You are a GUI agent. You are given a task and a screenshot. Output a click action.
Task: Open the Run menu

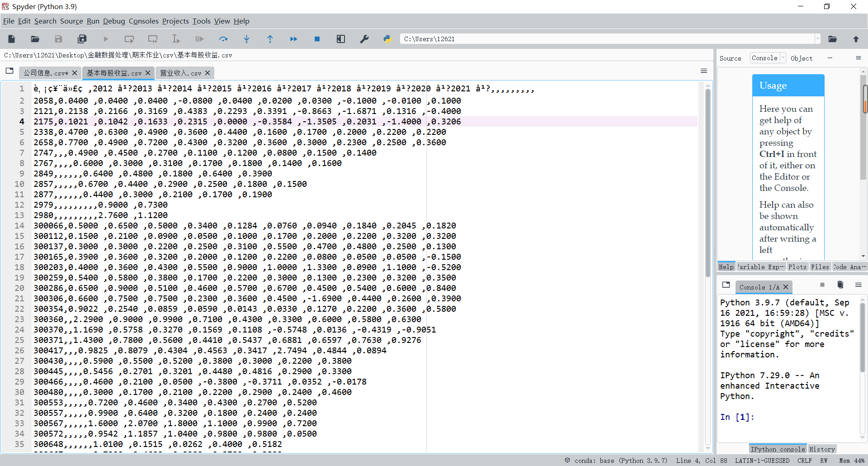[x=93, y=21]
